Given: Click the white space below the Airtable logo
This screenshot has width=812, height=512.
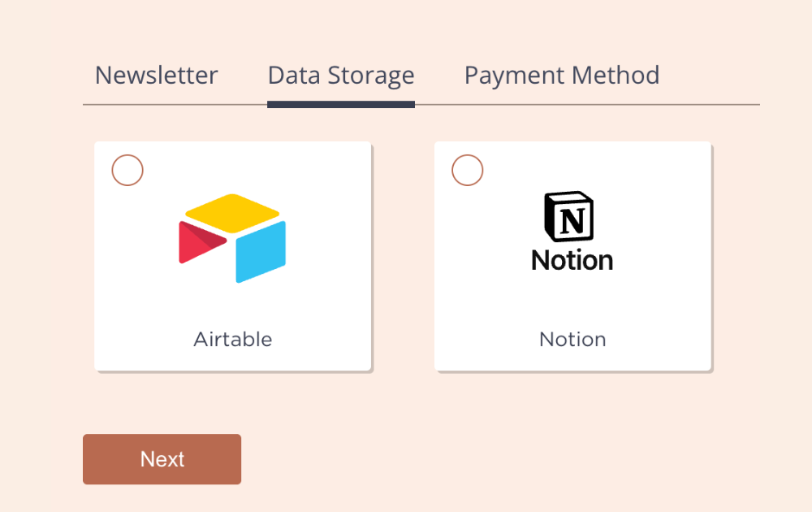Looking at the screenshot, I should 232,306.
